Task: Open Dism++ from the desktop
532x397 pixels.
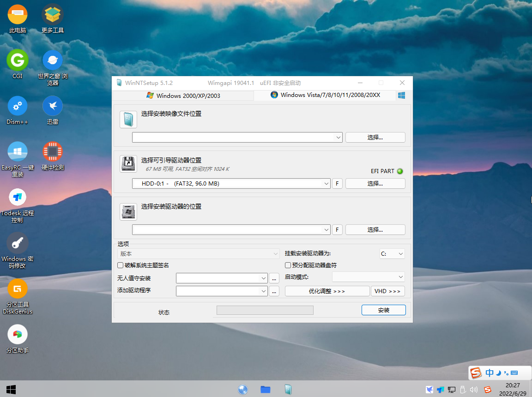Action: coord(17,106)
